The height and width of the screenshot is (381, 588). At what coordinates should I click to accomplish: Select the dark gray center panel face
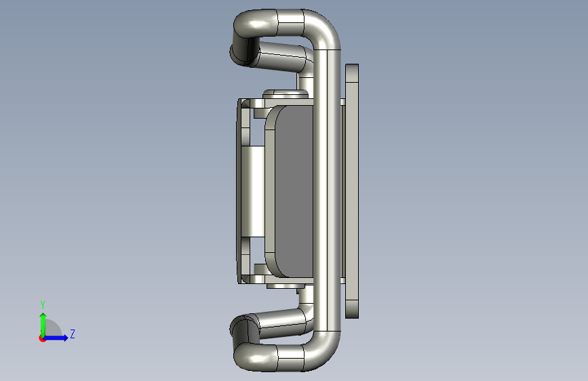(x=295, y=191)
